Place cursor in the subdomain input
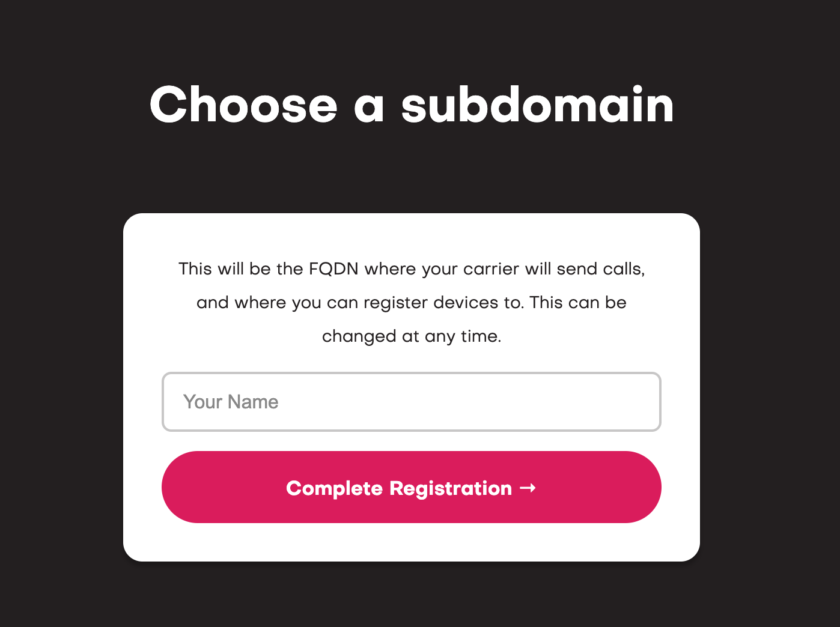The height and width of the screenshot is (627, 840). point(411,402)
